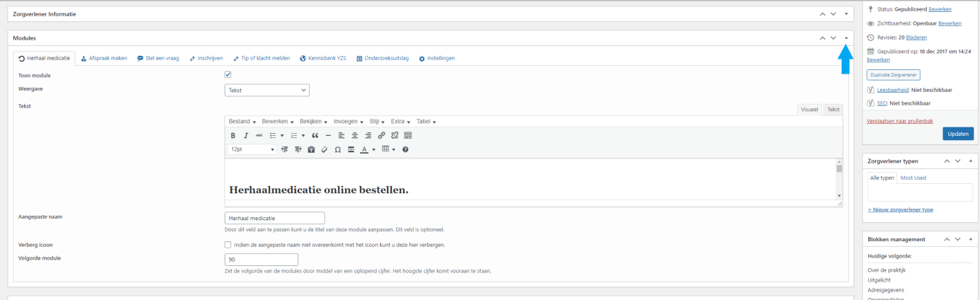Clear formatting with the eraser icon

[x=324, y=149]
